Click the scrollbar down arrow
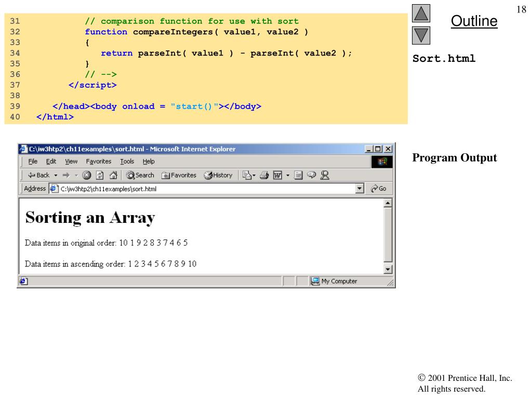 pyautogui.click(x=388, y=270)
